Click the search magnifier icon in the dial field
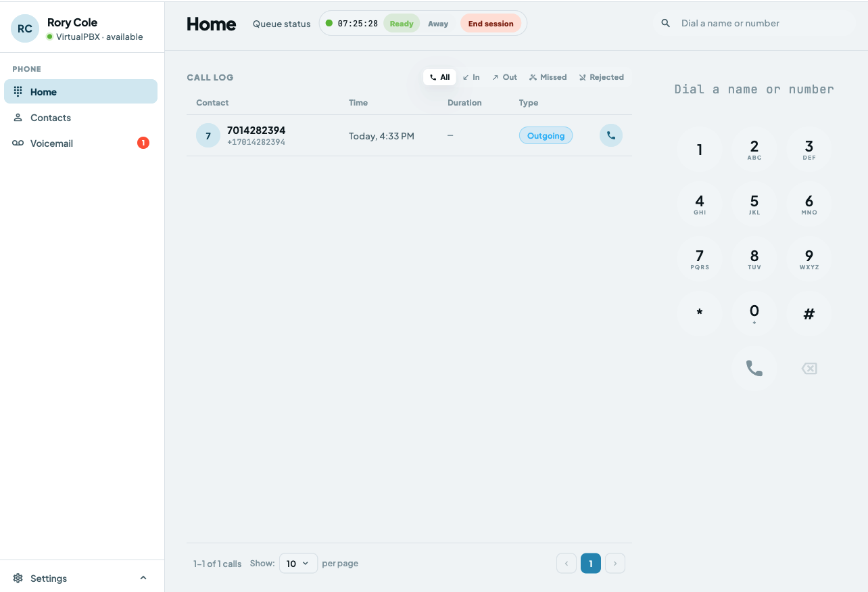Viewport: 868px width, 592px height. (666, 23)
